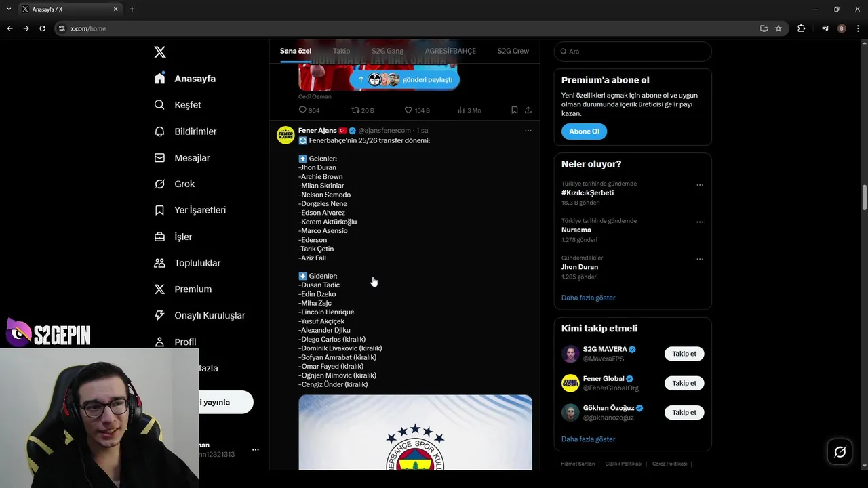Open browser tab search dropdown arrow
Viewport: 868px width, 488px height.
[9, 9]
